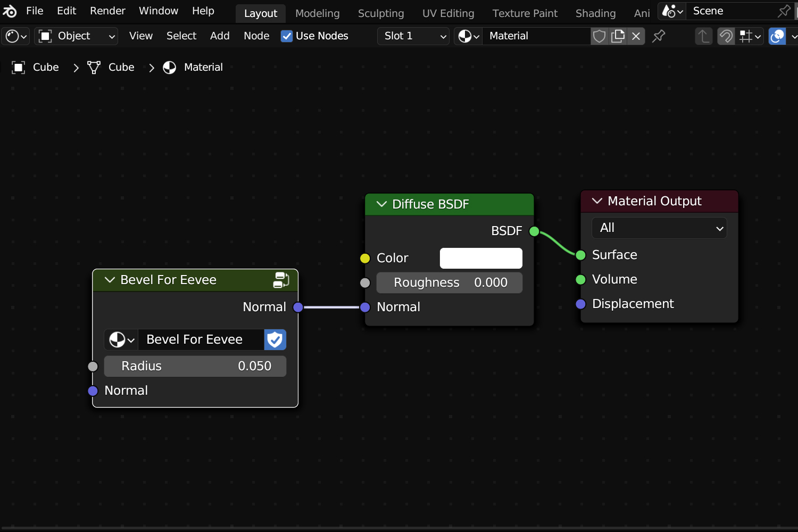This screenshot has height=532, width=798.
Task: Browse materials with the sphere icon dropdown
Action: [x=468, y=36]
